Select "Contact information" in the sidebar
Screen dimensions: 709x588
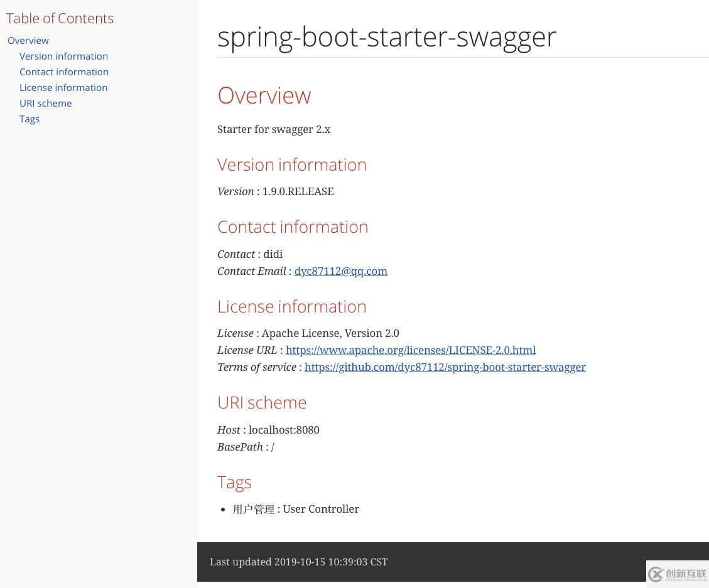[64, 72]
